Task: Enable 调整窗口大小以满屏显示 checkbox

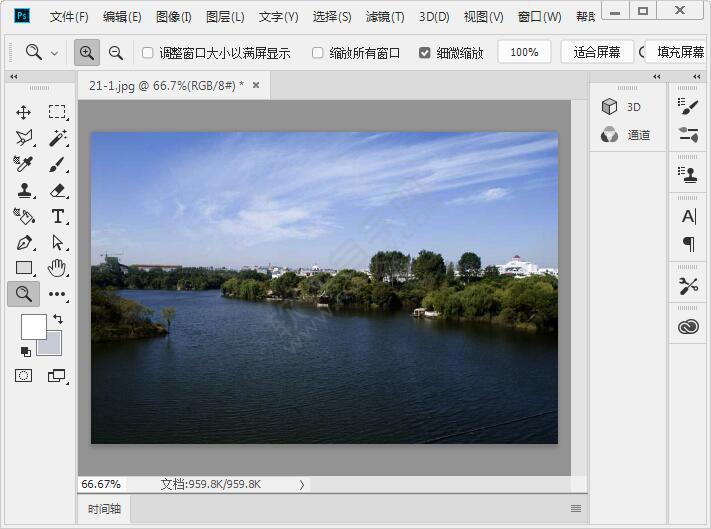Action: 147,53
